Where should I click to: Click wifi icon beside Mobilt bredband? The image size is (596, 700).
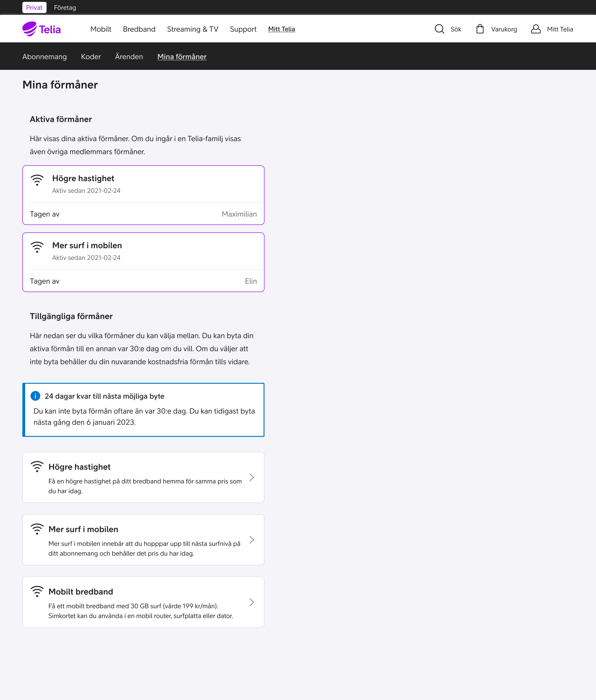[37, 591]
